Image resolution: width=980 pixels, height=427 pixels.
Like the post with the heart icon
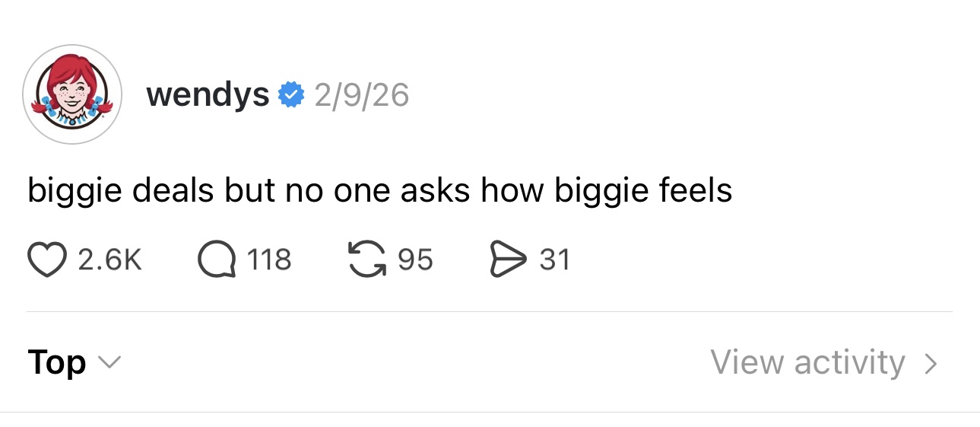(48, 260)
